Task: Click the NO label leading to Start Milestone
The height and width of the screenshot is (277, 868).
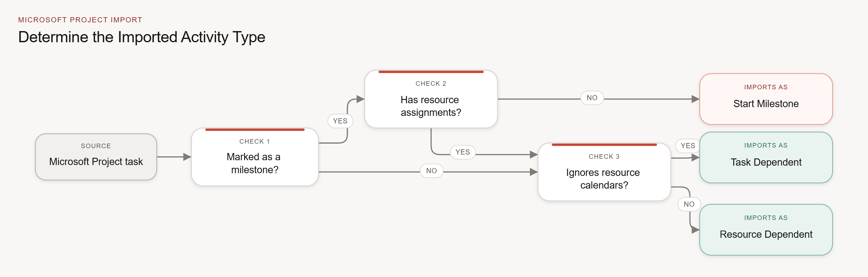Action: pos(592,98)
